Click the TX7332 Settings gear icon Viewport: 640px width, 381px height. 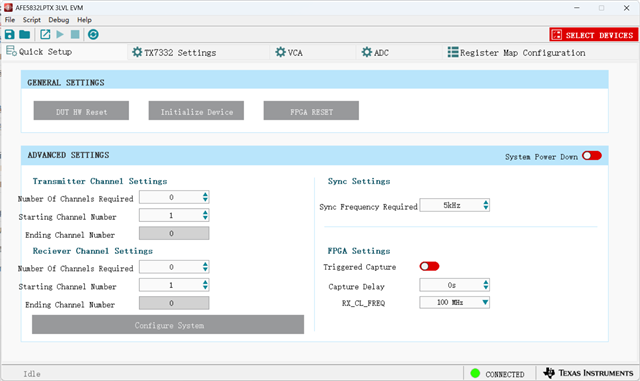pos(137,52)
